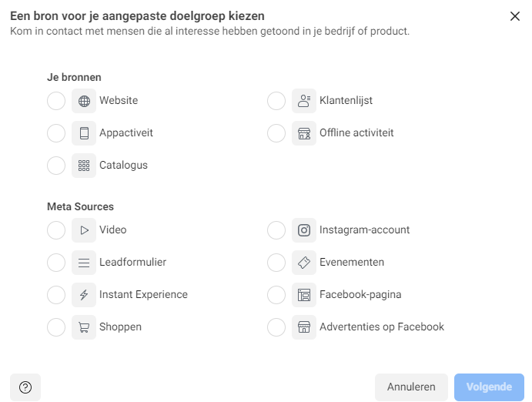Viewport: 532px width, 402px height.
Task: Click the Annuleren button
Action: [x=411, y=387]
